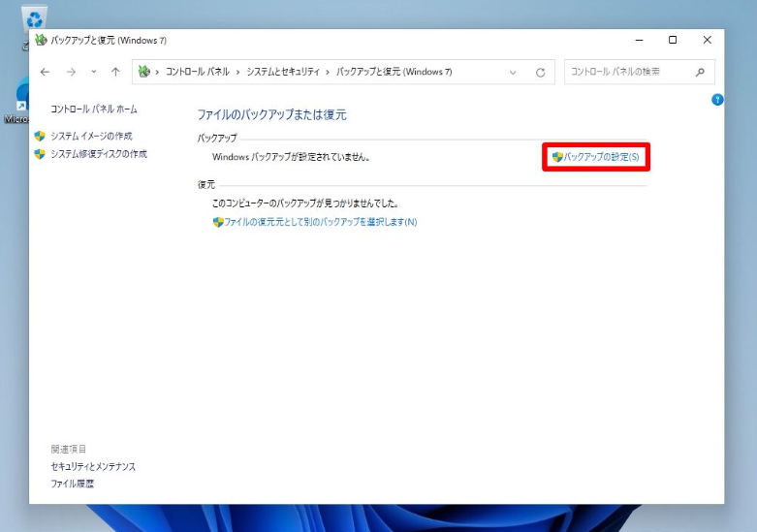Click the Back navigation arrow
The image size is (757, 532).
click(x=45, y=72)
